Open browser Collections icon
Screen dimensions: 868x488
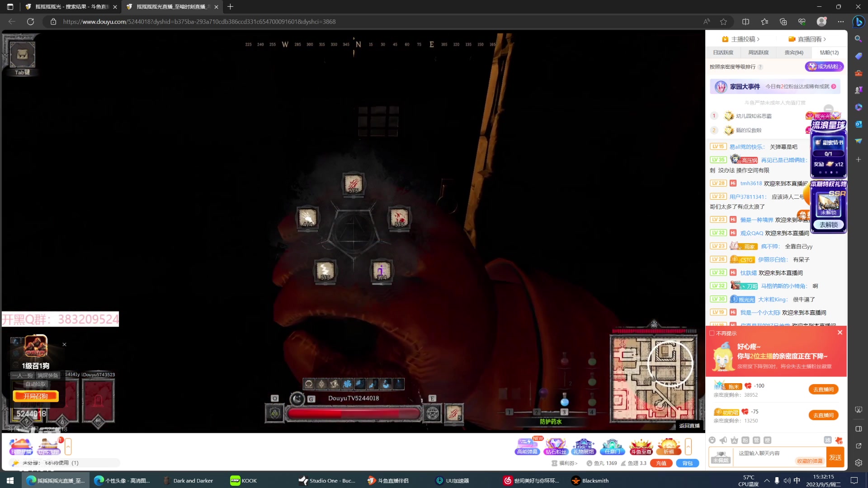click(783, 21)
